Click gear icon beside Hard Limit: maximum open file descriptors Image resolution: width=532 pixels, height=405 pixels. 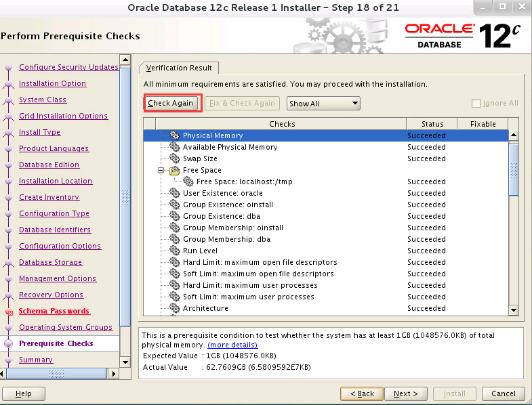pyautogui.click(x=174, y=262)
